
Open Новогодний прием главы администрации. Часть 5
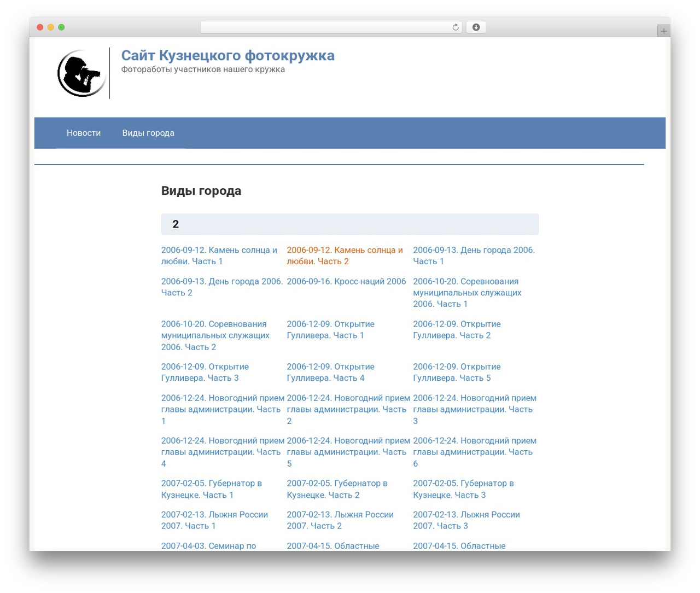[x=348, y=452]
